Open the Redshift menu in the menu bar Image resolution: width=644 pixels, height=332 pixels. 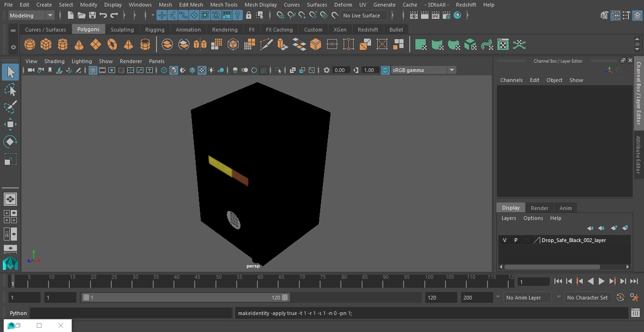coord(466,5)
